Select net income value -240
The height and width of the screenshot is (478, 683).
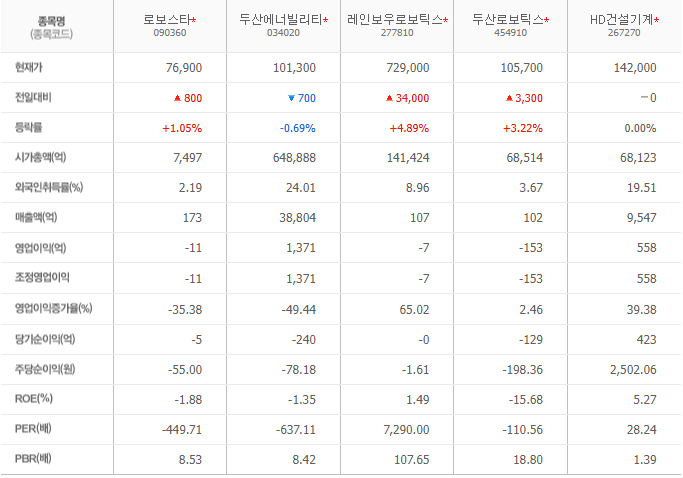[304, 340]
